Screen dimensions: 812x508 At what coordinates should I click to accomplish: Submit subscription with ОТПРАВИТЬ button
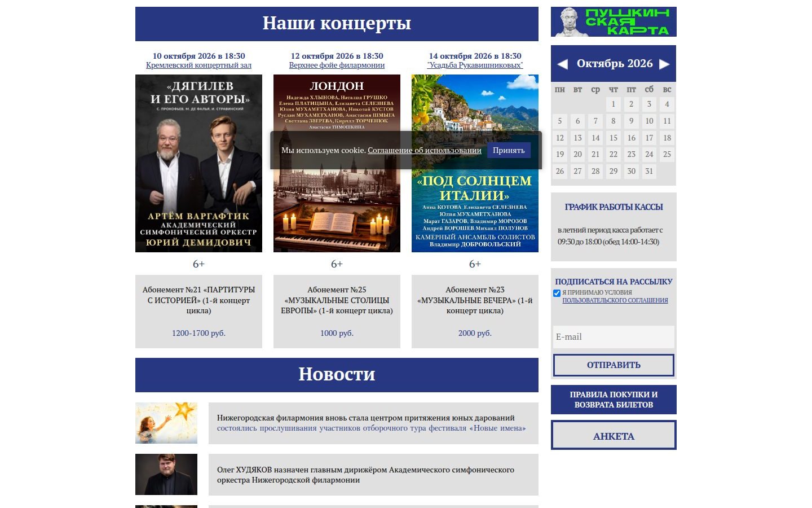(614, 365)
